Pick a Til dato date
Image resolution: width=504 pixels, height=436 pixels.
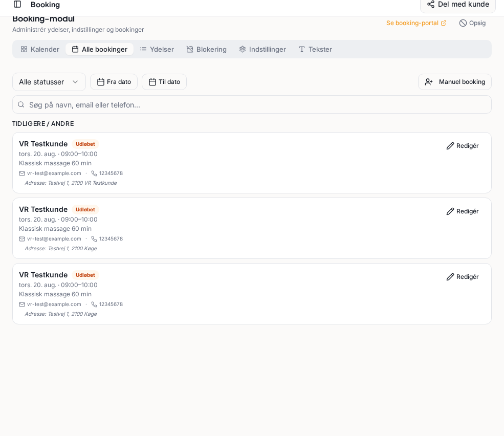point(164,82)
